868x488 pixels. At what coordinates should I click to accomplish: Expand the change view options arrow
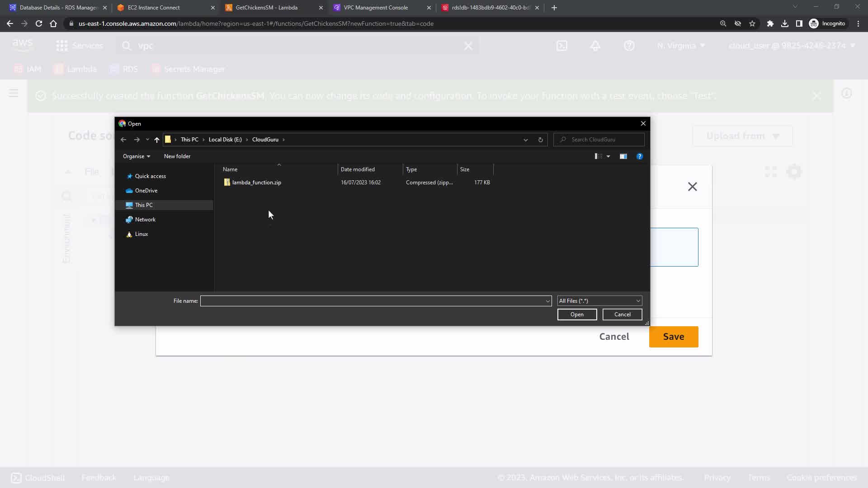point(608,156)
